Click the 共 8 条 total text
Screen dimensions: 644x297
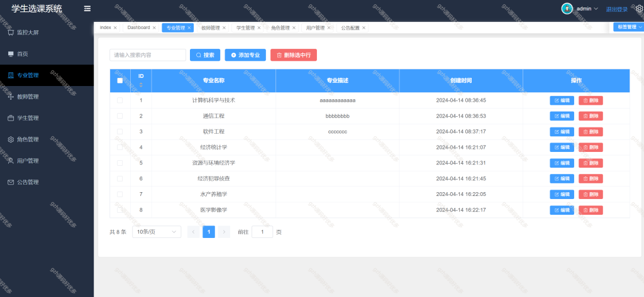tap(118, 232)
